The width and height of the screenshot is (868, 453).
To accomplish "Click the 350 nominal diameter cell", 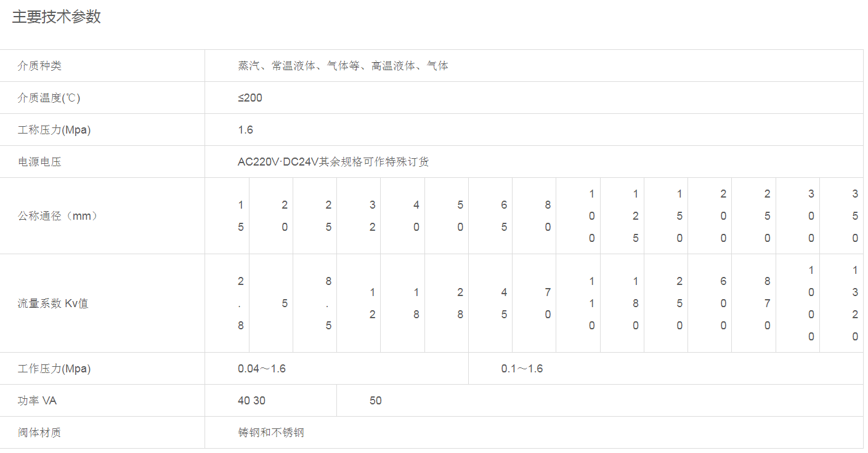I will pyautogui.click(x=855, y=216).
